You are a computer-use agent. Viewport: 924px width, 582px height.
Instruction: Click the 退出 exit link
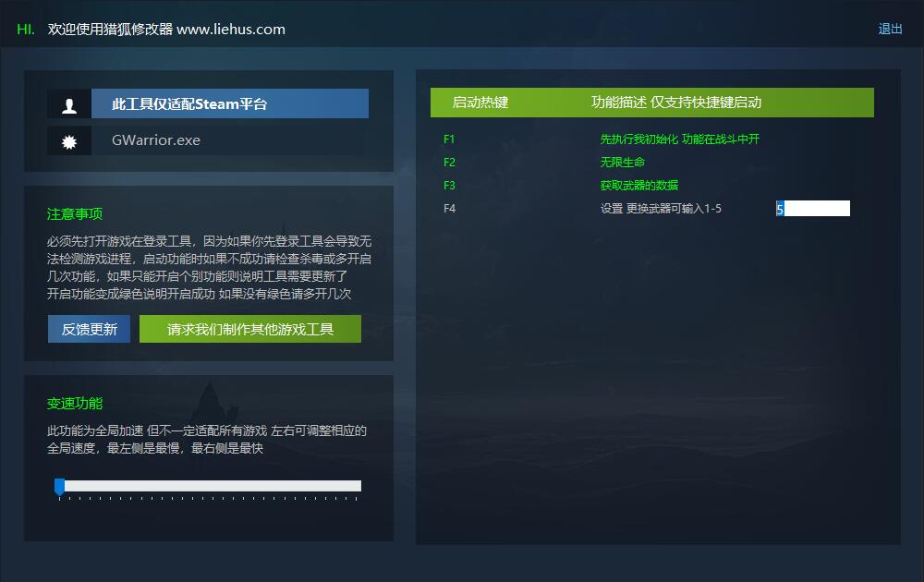890,29
